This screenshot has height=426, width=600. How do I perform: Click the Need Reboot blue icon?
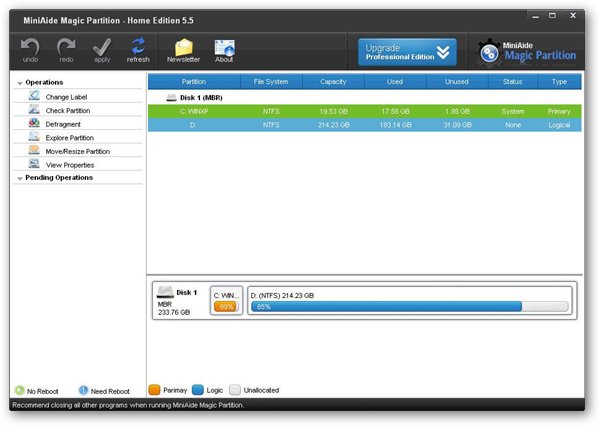[83, 391]
